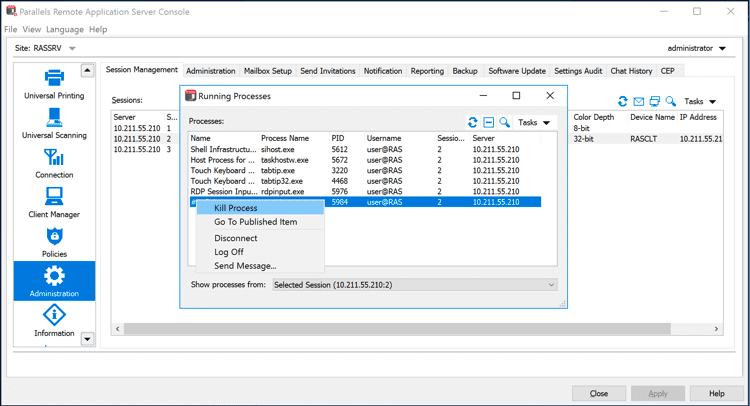Open the File menu
Screen dimensions: 750x406
tap(11, 30)
